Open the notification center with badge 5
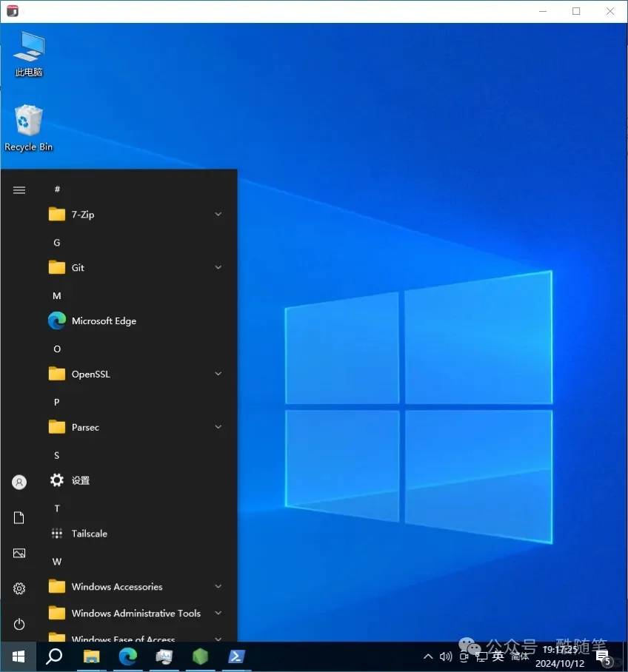628x672 pixels. (604, 656)
